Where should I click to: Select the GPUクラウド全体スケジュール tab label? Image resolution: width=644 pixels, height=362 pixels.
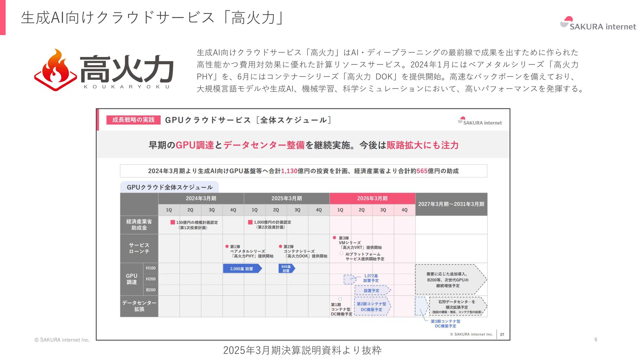[x=169, y=187]
